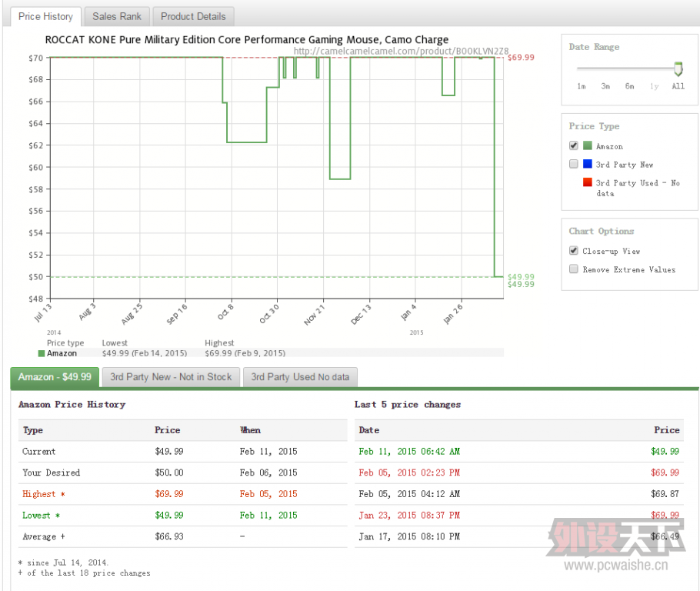Viewport: 700px width, 591px height.
Task: Click the Jan 23, 2015 08:37 PM entry
Action: (x=409, y=515)
